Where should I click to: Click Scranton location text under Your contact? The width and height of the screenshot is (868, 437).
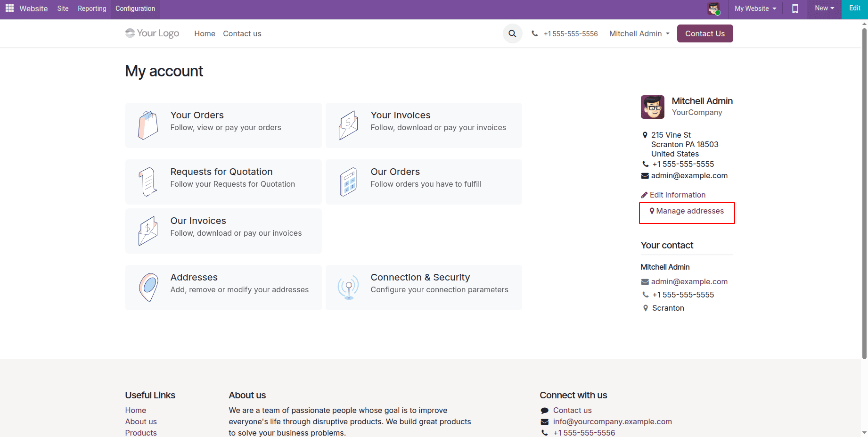(x=668, y=308)
